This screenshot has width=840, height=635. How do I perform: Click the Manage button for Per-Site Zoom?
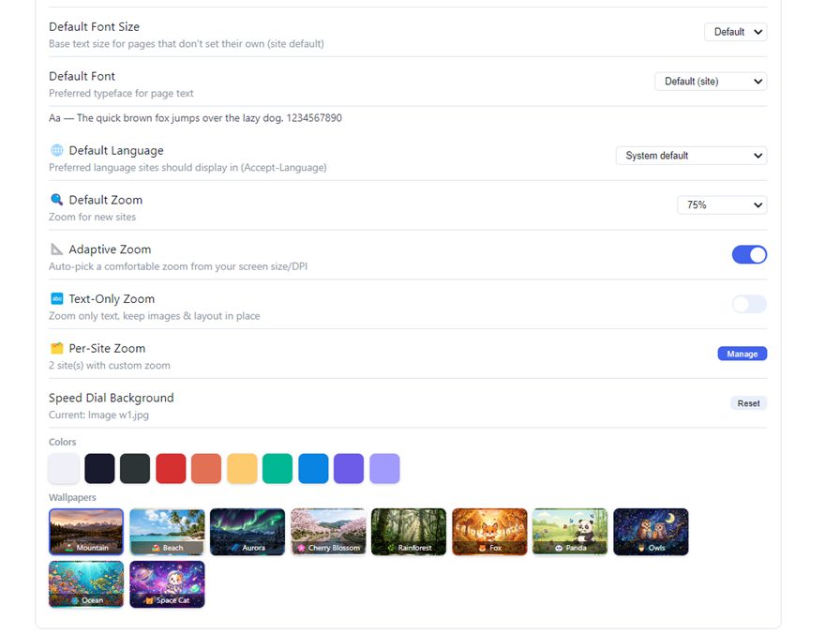[742, 354]
